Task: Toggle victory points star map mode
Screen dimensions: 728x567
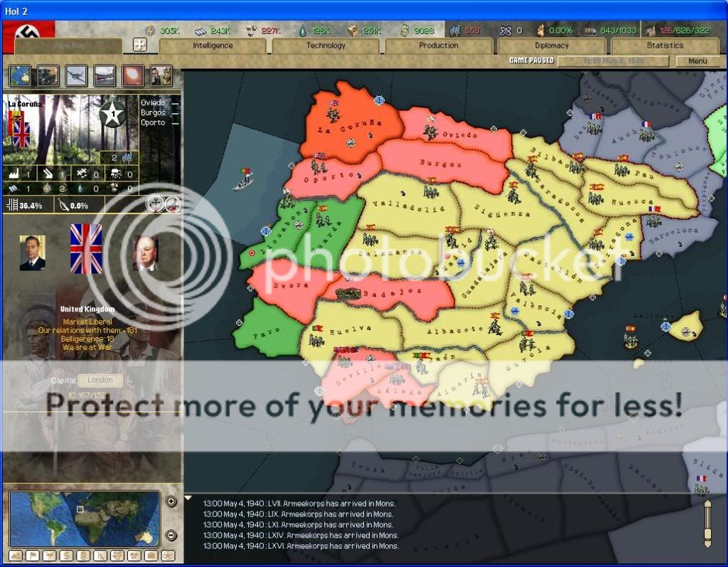Action: click(168, 556)
